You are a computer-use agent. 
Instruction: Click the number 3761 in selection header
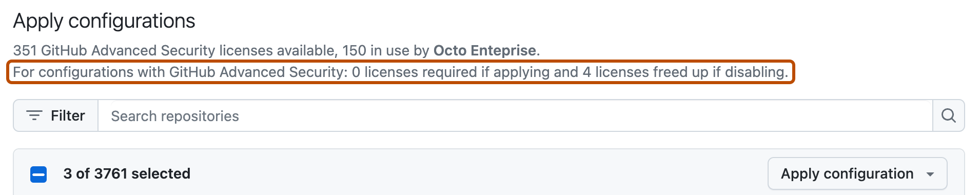(x=110, y=173)
